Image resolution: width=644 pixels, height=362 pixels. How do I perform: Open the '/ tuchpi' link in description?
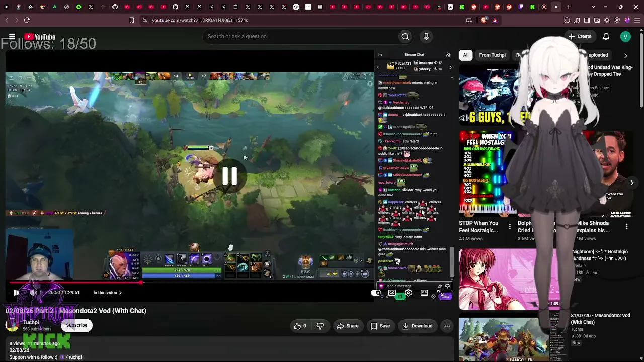[71, 357]
